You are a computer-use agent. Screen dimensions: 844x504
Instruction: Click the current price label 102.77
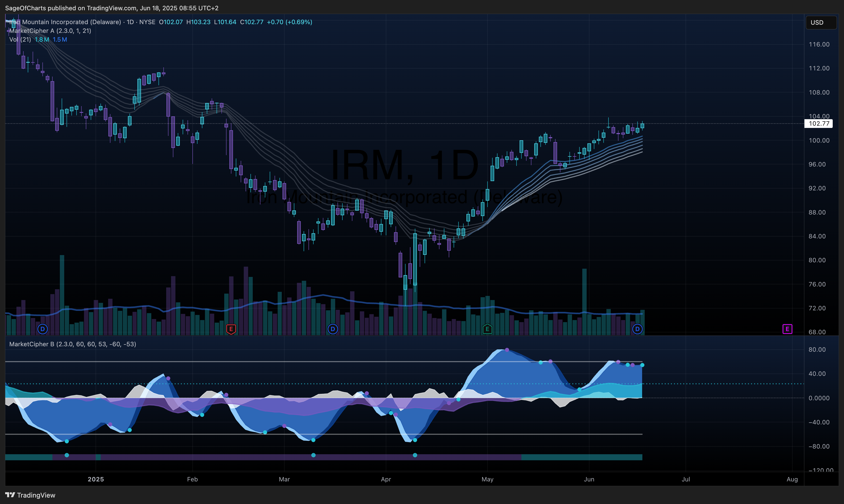click(x=818, y=124)
